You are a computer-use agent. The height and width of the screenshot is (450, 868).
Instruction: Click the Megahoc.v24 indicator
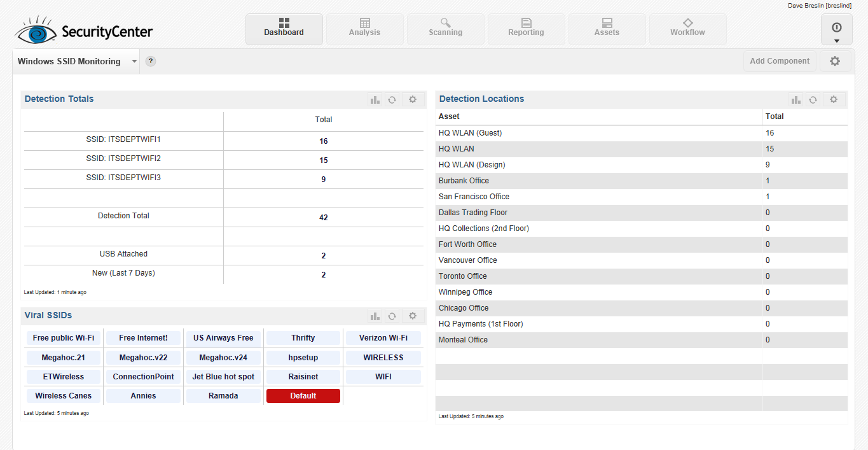[x=223, y=358]
